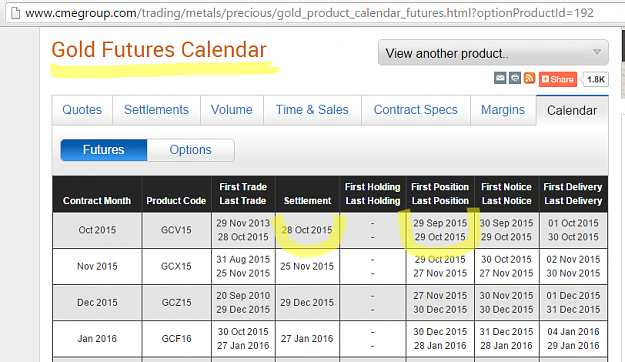Open the Margins tab

(x=503, y=110)
